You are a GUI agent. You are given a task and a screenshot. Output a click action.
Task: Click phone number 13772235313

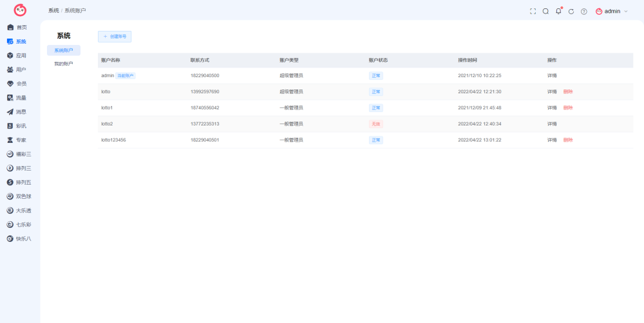click(205, 124)
